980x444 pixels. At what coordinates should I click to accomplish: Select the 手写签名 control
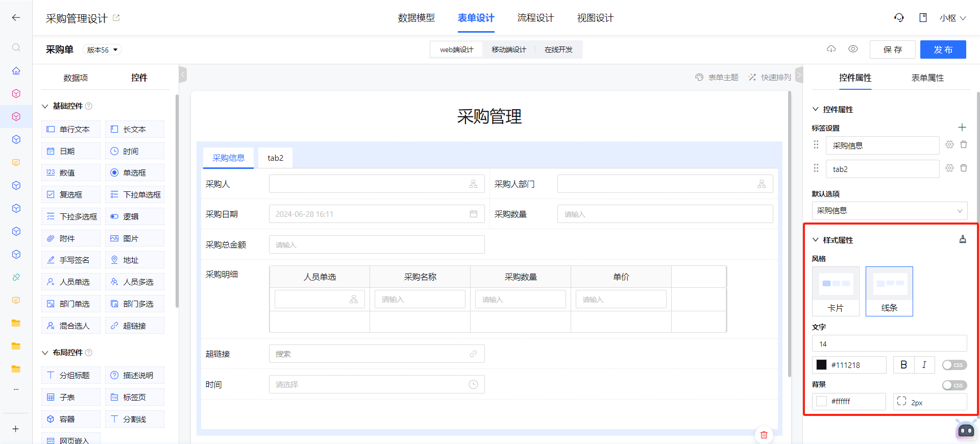click(71, 260)
